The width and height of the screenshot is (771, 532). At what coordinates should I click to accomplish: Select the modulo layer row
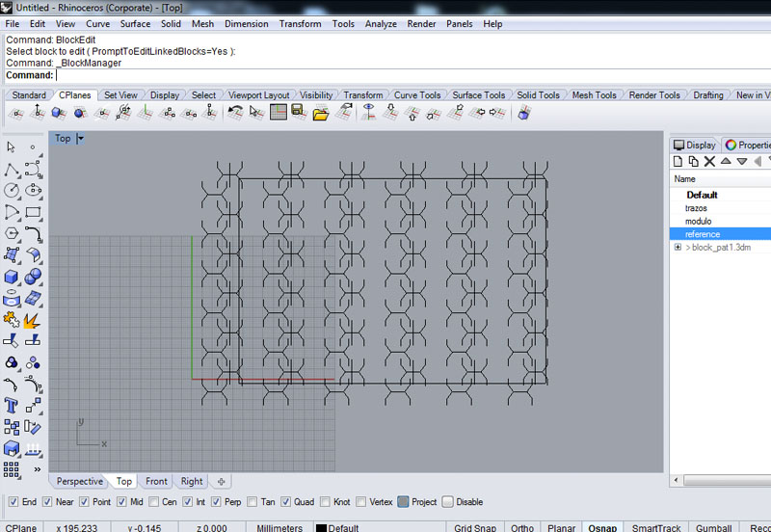coord(720,222)
